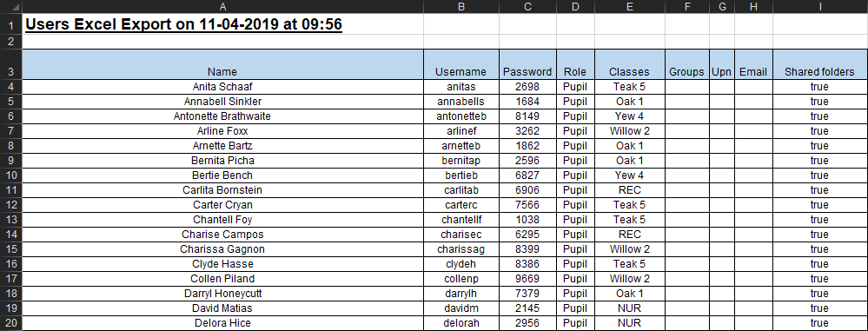Select row 3 header
The height and width of the screenshot is (331, 868).
pos(10,64)
